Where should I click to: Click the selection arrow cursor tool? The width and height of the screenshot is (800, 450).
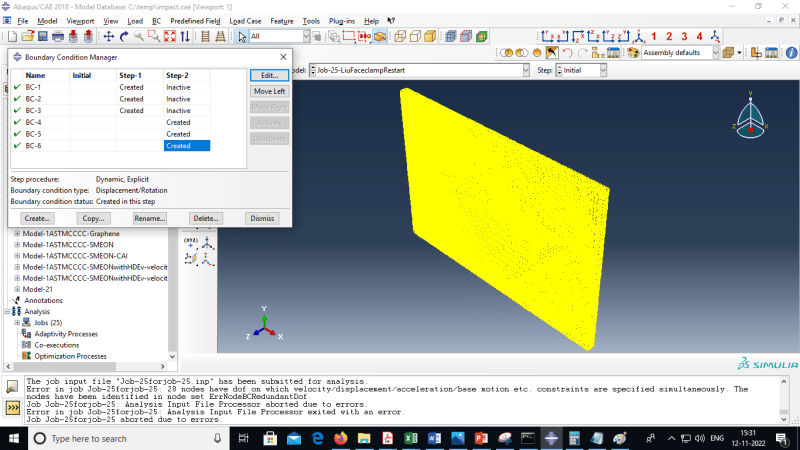(x=242, y=36)
